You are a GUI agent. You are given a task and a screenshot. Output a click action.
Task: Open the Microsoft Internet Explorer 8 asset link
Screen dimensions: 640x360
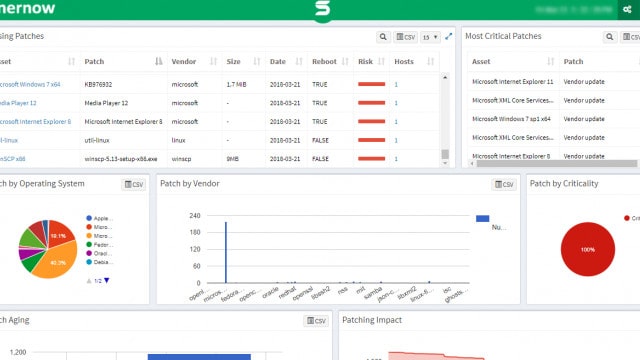pos(35,122)
